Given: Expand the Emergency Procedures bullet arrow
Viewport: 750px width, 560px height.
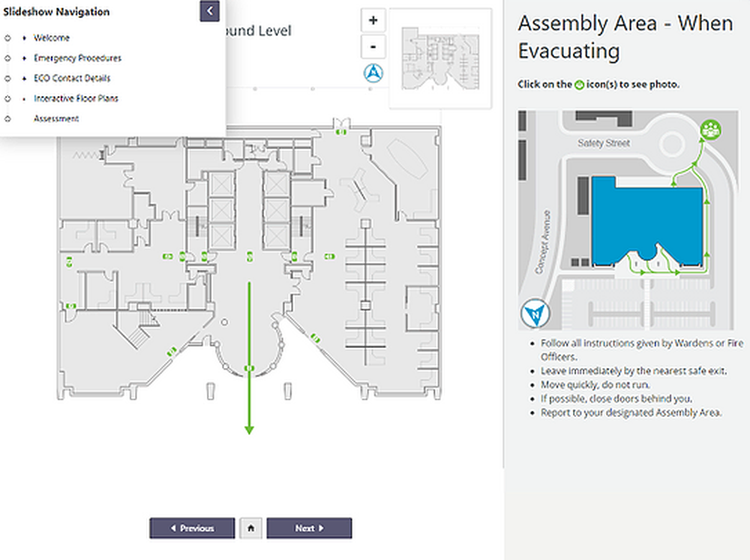Looking at the screenshot, I should (25, 58).
